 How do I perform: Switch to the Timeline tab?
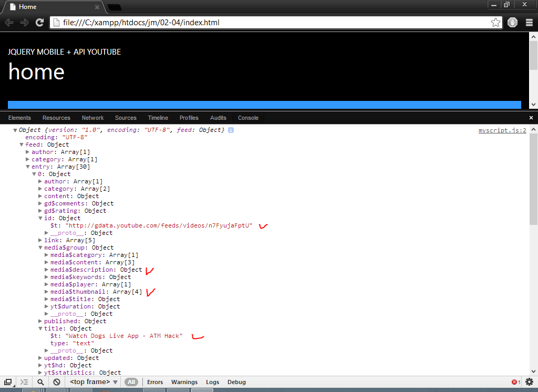pyautogui.click(x=158, y=118)
